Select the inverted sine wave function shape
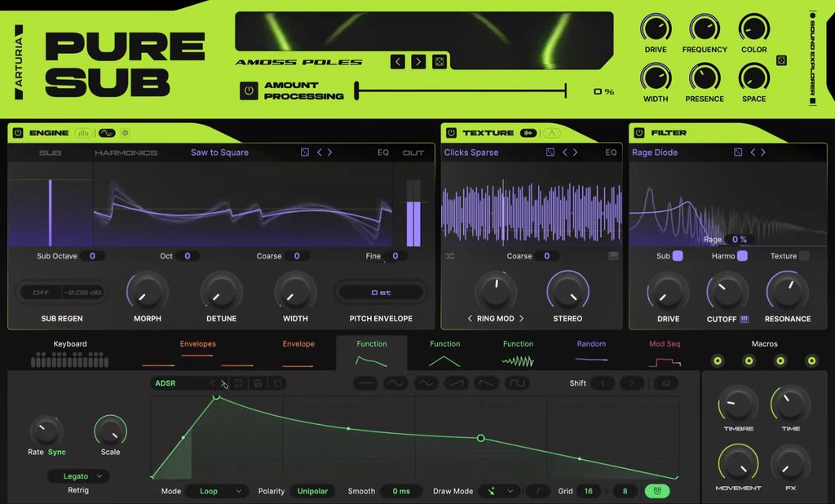 pos(426,383)
